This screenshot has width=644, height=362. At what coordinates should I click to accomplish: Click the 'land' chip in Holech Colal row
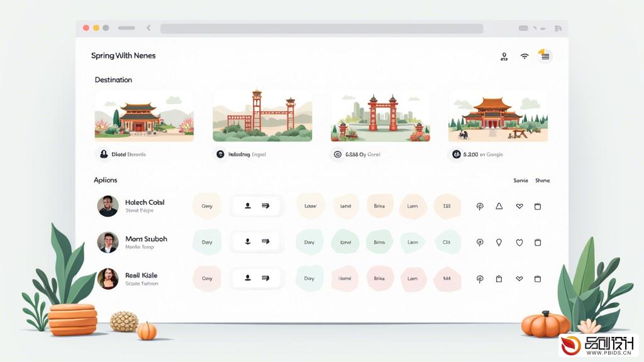(345, 206)
